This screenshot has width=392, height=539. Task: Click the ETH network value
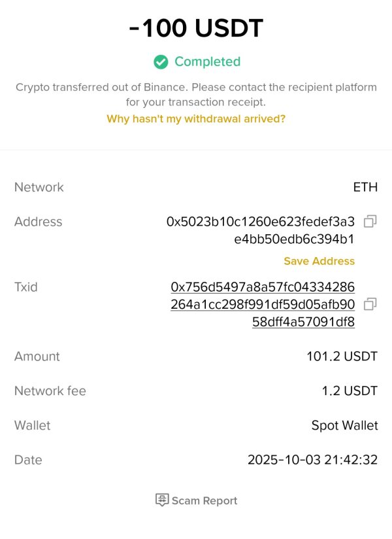click(x=365, y=187)
